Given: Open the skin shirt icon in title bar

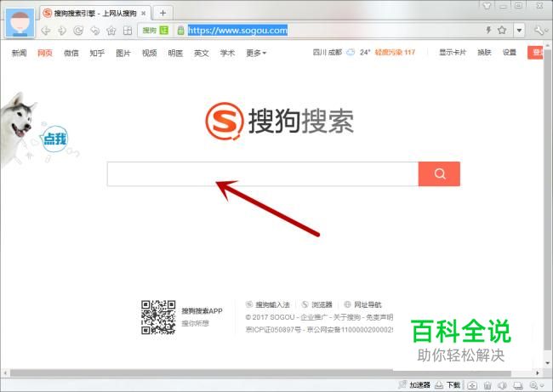Looking at the screenshot, I should click(x=487, y=6).
